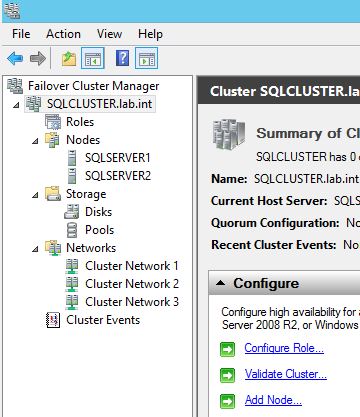Open the View menu

click(109, 34)
